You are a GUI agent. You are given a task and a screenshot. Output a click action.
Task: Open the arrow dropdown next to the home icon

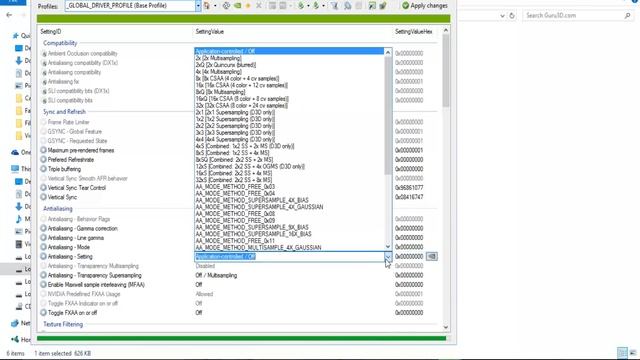[216, 6]
